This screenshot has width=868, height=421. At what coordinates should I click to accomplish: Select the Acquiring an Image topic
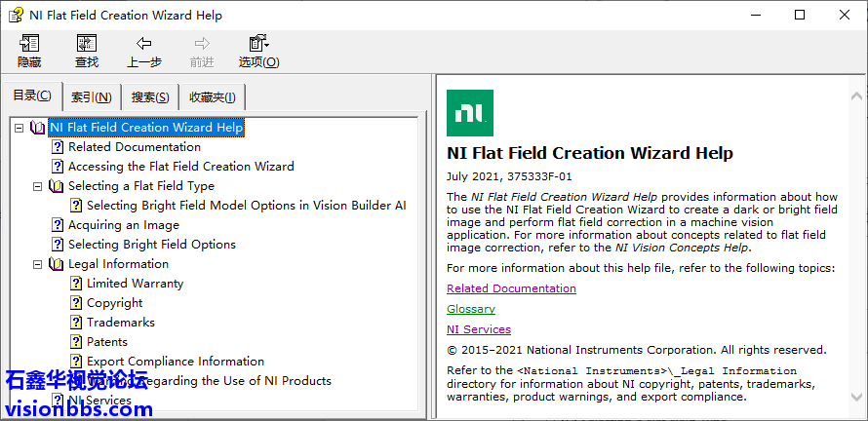[x=124, y=225]
